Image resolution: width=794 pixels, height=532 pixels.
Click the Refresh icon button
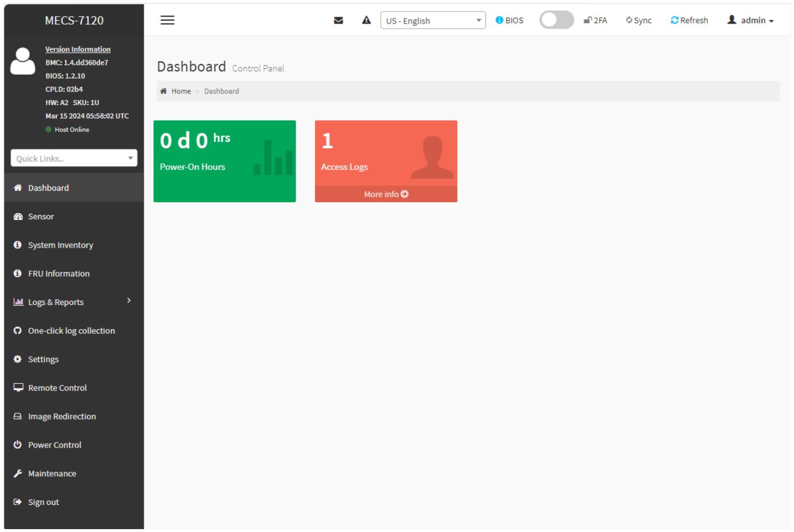[x=674, y=20]
